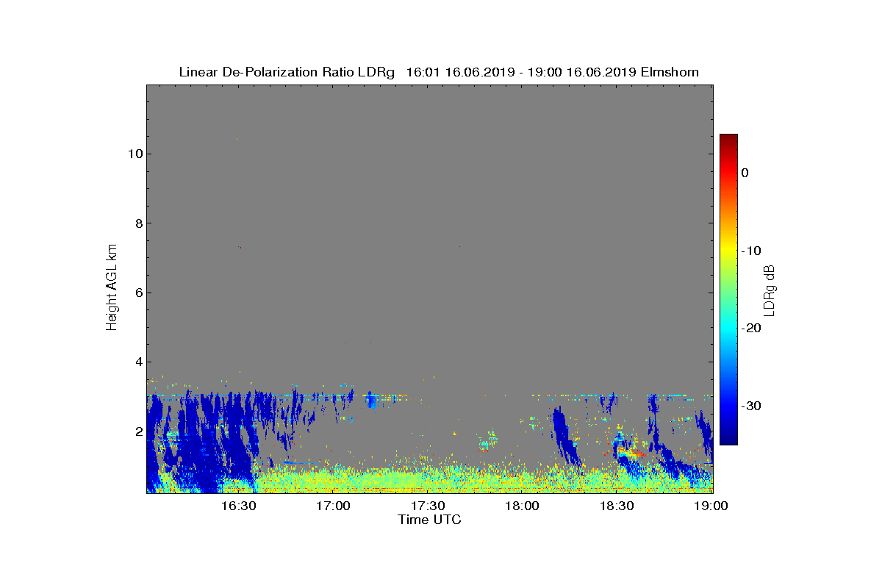
Task: Click the 'Time UTC' axis label
Action: 430,520
